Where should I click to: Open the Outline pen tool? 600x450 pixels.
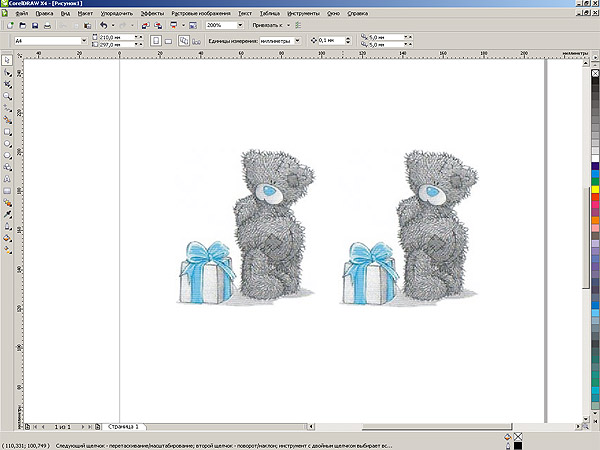click(x=7, y=227)
